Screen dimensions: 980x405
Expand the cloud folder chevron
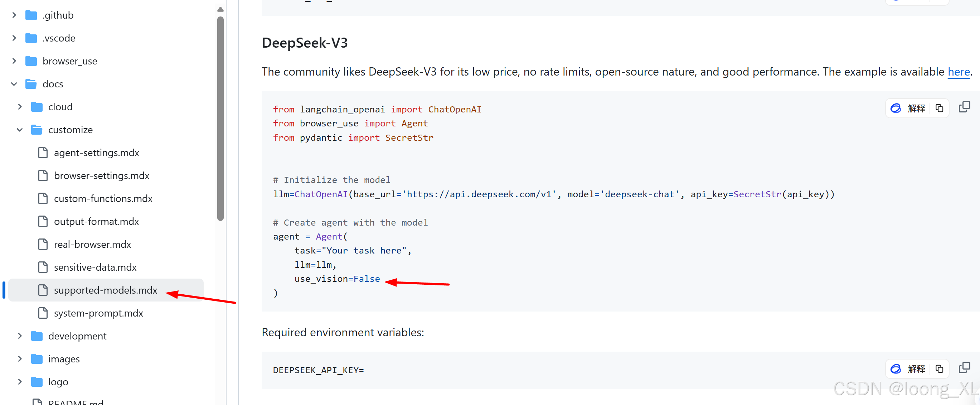tap(20, 107)
